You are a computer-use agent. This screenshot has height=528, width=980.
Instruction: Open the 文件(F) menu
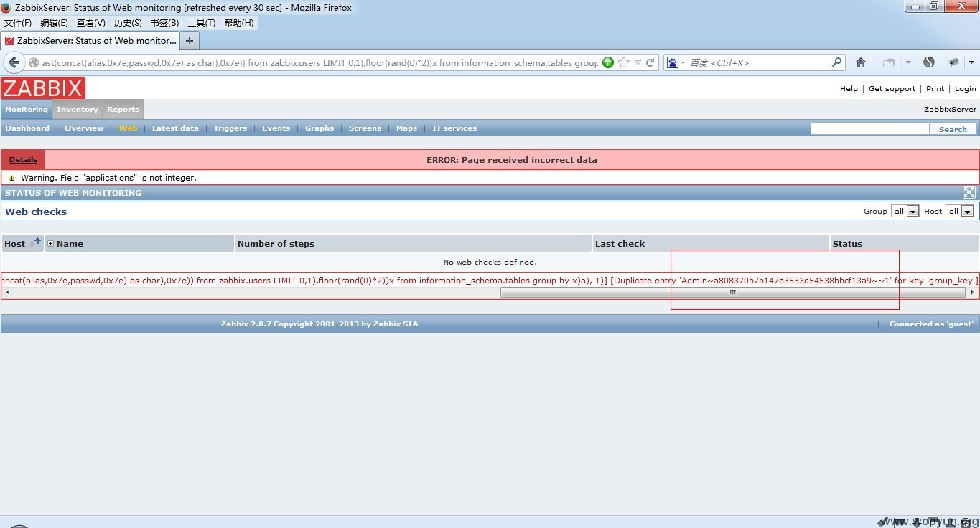[18, 23]
